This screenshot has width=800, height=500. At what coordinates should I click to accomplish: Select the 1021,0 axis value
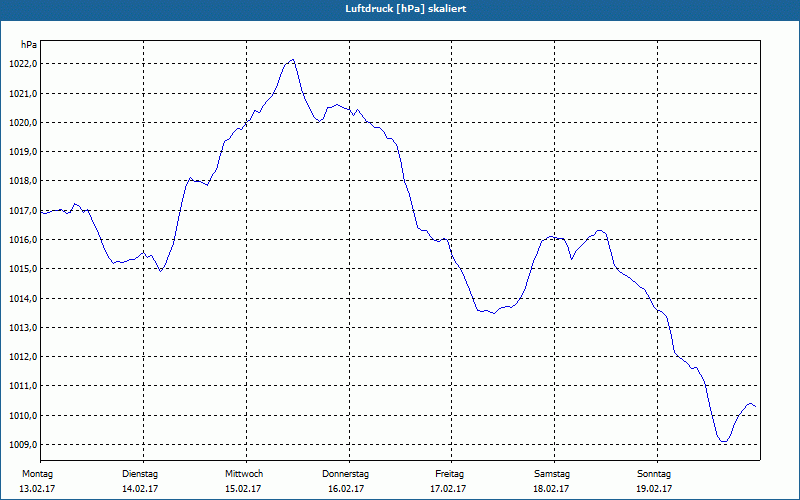(23, 93)
